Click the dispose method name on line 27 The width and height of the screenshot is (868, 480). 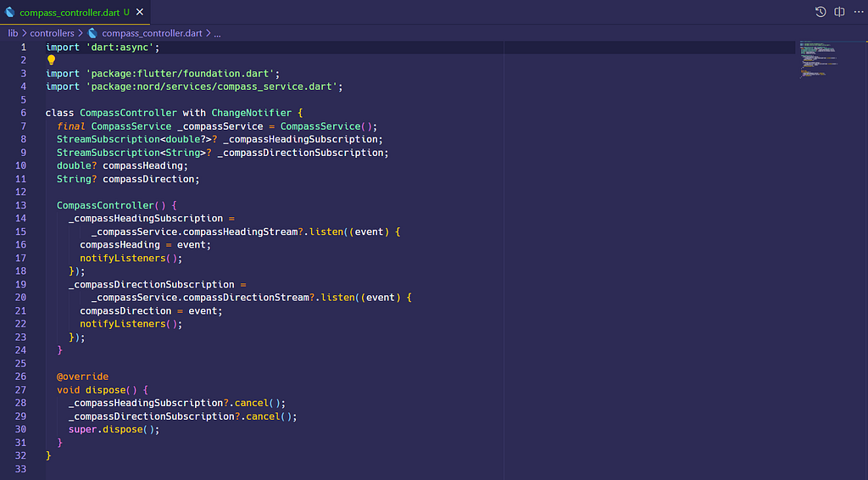point(105,390)
